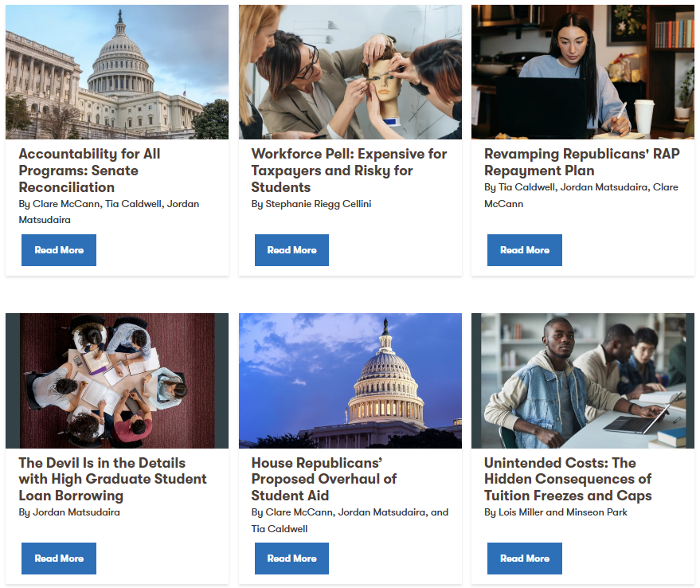Click Read More for Devil Is in Details
Image resolution: width=700 pixels, height=588 pixels.
[x=59, y=559]
